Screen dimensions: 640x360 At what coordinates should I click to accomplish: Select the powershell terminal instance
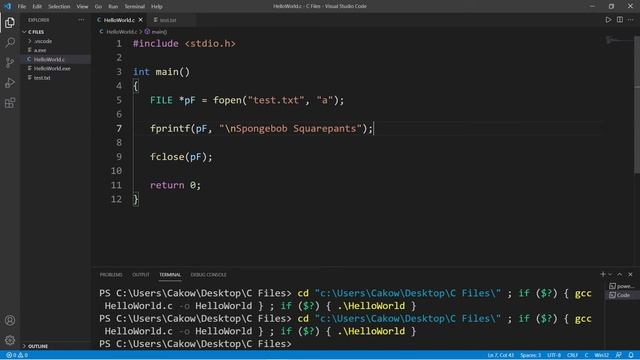622,286
